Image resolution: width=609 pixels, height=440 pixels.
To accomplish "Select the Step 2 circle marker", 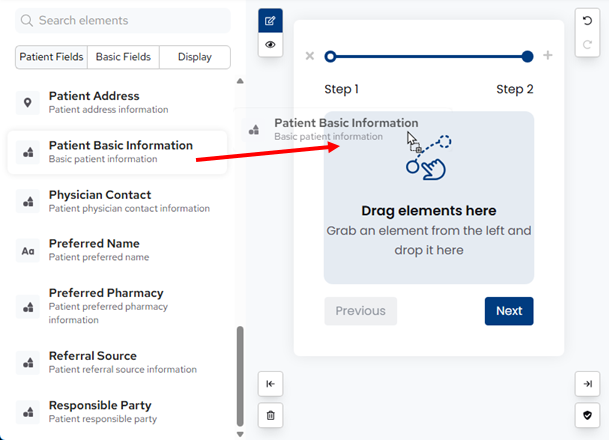I will coord(527,57).
